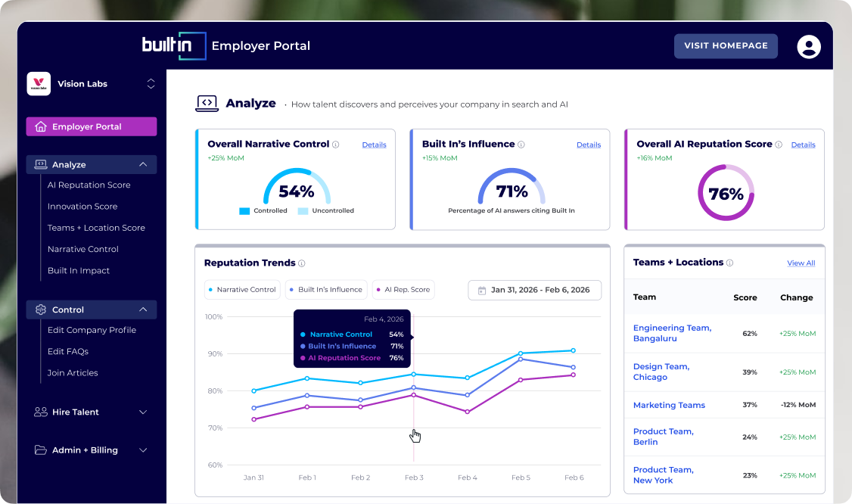The width and height of the screenshot is (852, 504).
Task: Open Edit Company Profile
Action: point(92,330)
